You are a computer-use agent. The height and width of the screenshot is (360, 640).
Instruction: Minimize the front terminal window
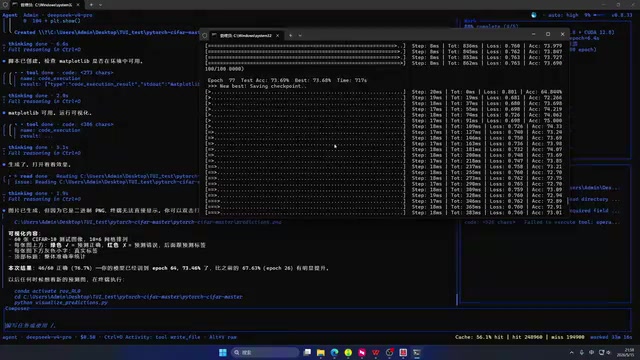(533, 34)
